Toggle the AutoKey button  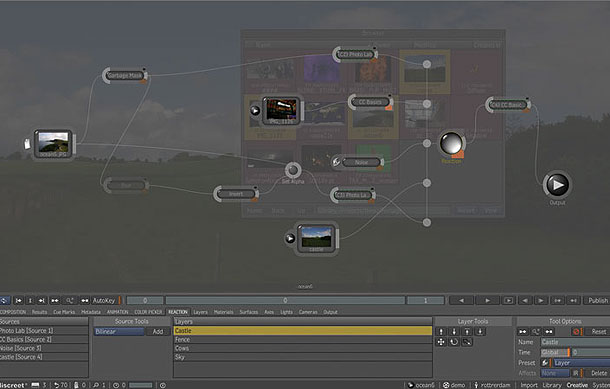104,300
